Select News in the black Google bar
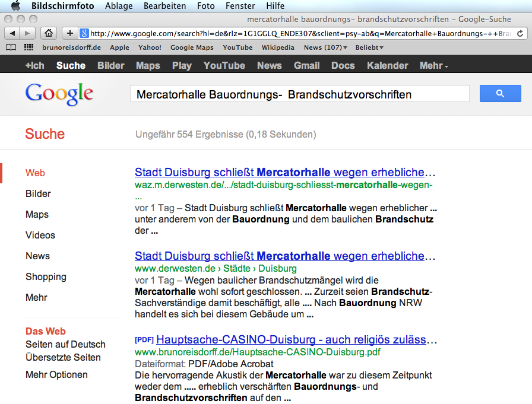The image size is (532, 404). click(270, 65)
